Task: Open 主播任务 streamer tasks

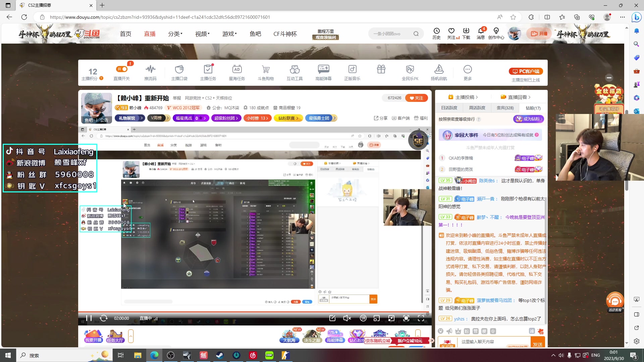Action: click(x=208, y=72)
